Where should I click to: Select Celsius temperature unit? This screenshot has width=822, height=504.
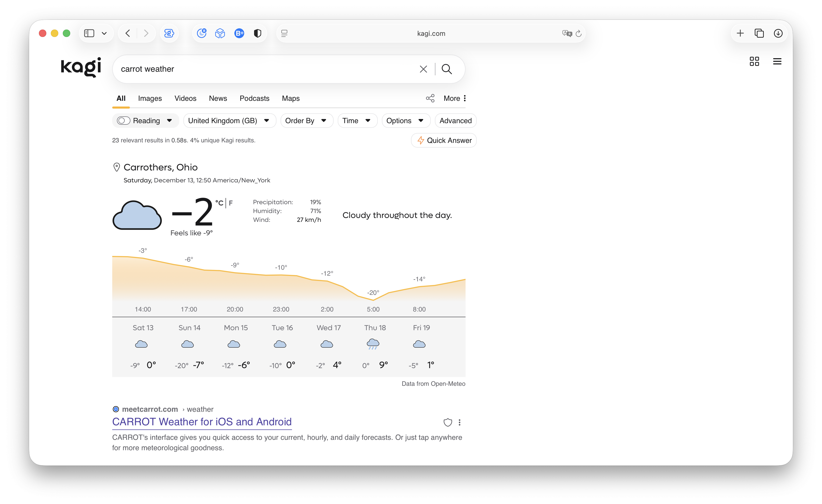click(219, 203)
